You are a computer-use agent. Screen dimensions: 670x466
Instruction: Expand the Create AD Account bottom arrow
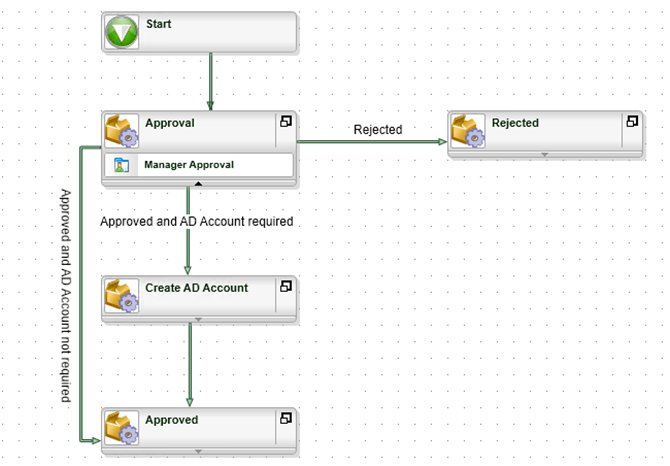click(198, 319)
